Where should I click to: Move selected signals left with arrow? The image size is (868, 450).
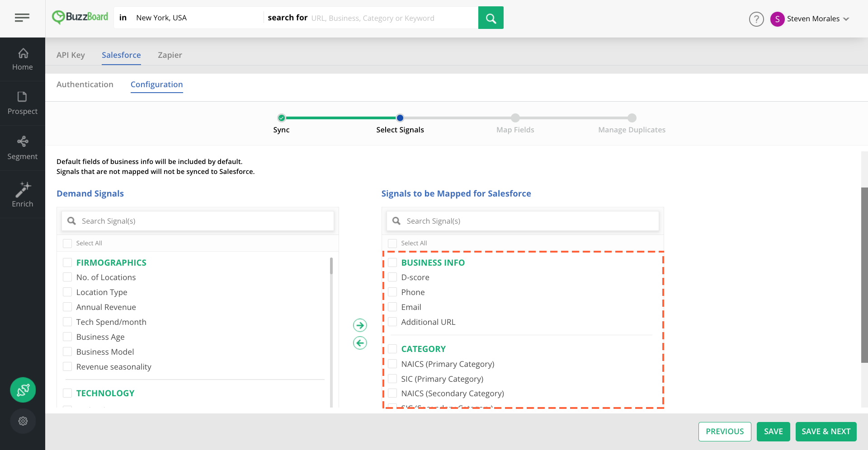[360, 343]
